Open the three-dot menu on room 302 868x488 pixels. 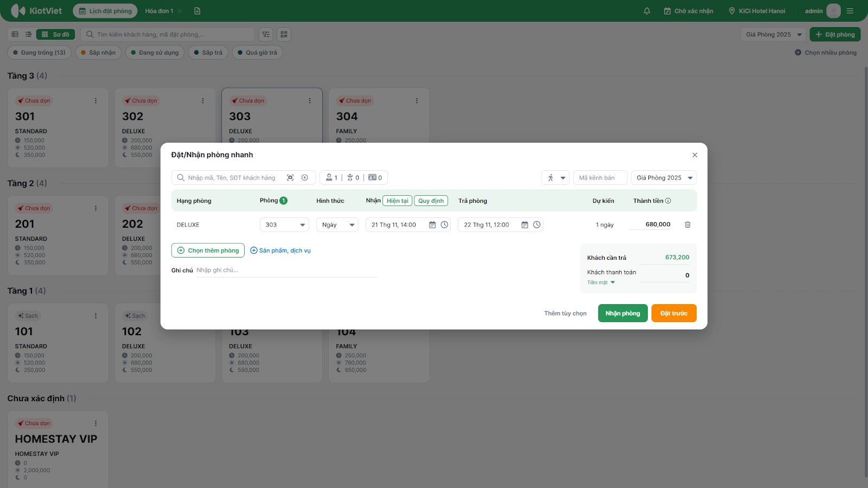202,101
